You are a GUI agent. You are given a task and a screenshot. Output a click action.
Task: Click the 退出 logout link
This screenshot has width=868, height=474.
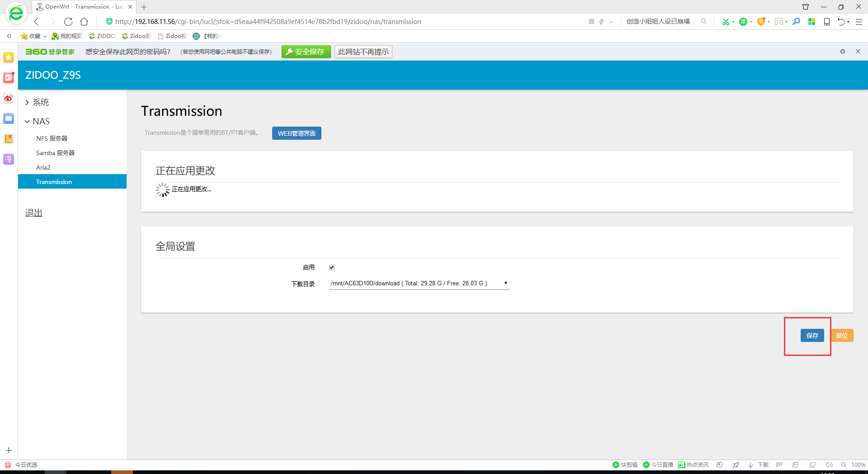tap(34, 213)
